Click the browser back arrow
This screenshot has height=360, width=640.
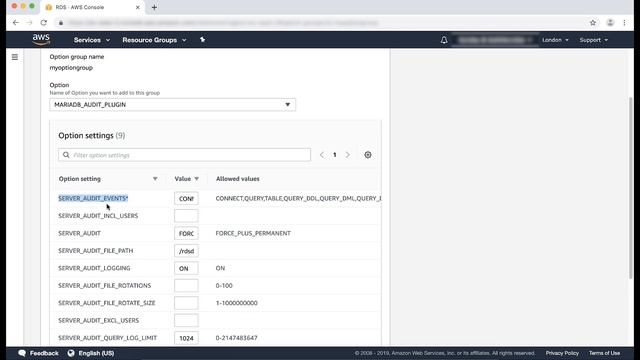(16, 23)
